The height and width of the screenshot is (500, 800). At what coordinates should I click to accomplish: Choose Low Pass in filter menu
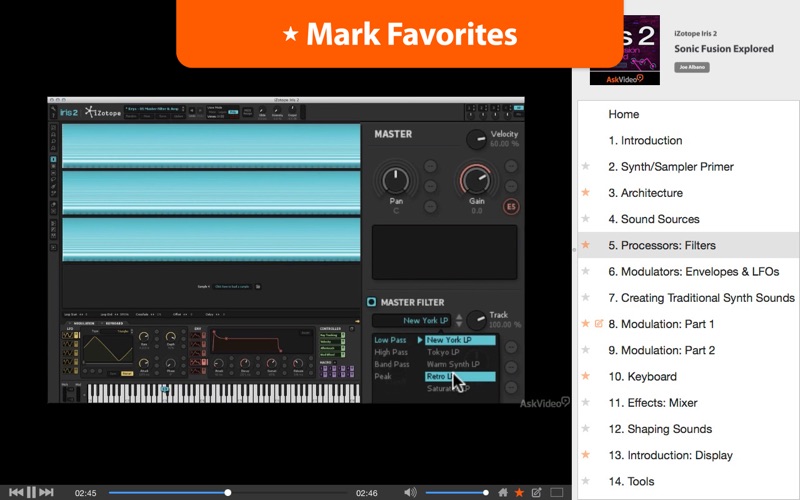[x=390, y=340]
